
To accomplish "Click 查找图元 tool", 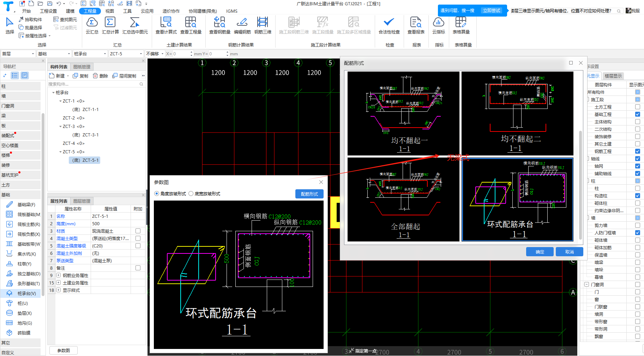I will [65, 20].
